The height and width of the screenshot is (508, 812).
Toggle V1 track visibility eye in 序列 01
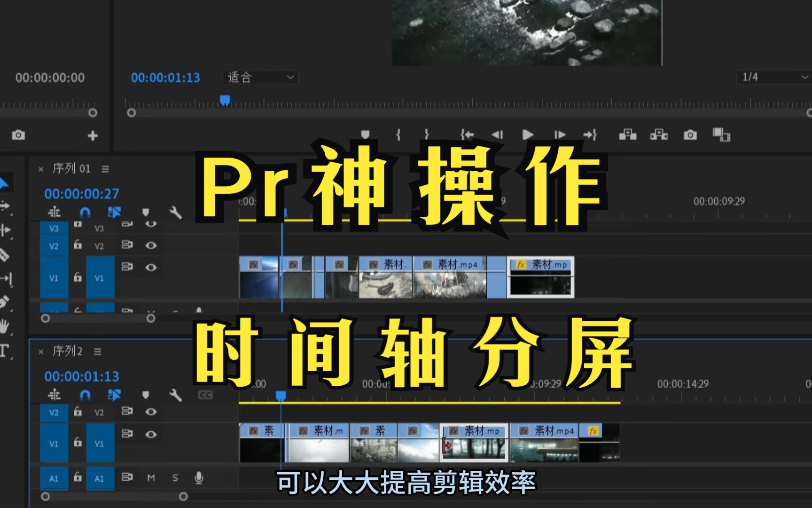151,267
